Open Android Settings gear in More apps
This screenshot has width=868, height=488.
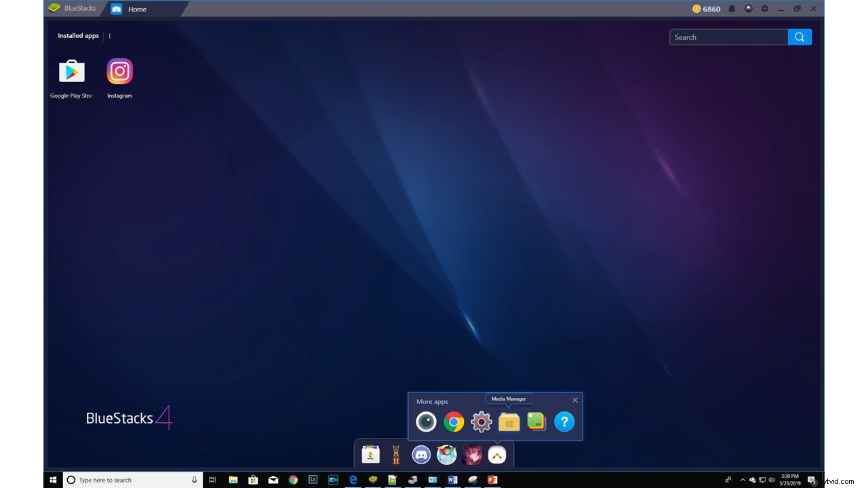(x=481, y=421)
